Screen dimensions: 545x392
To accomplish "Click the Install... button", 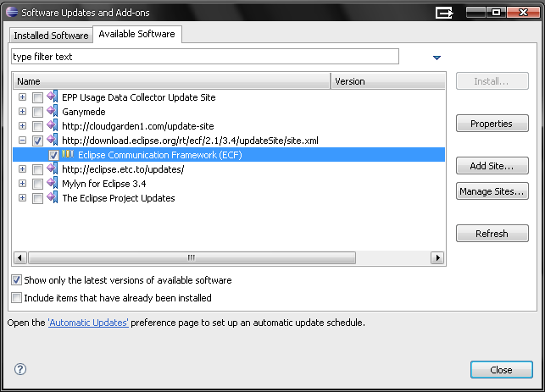I will (492, 81).
